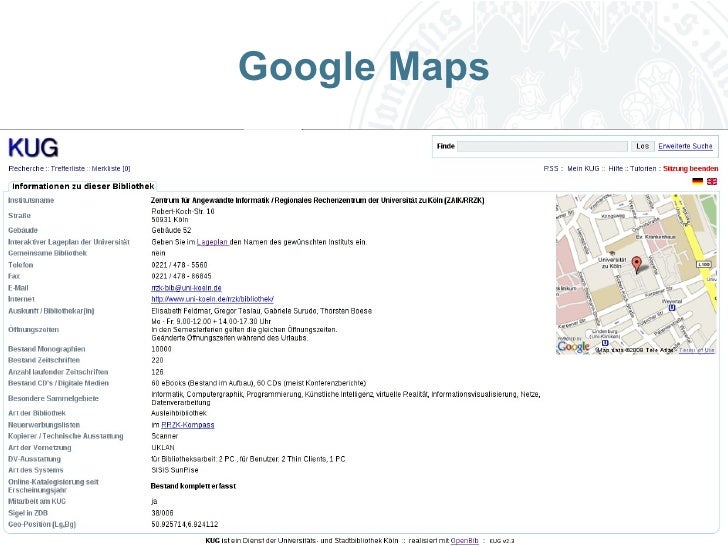
Task: Open the Tutorien link
Action: coord(643,169)
